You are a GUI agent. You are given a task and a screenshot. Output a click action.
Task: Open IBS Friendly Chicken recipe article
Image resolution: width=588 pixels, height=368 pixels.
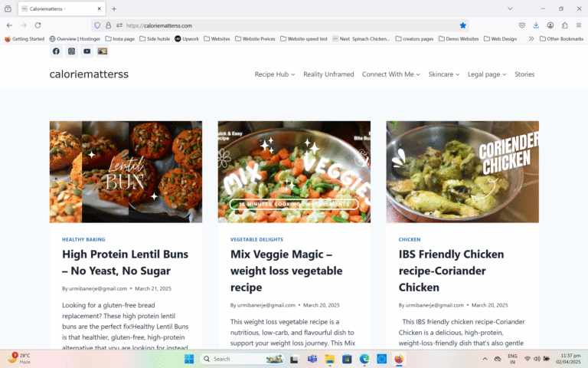451,271
